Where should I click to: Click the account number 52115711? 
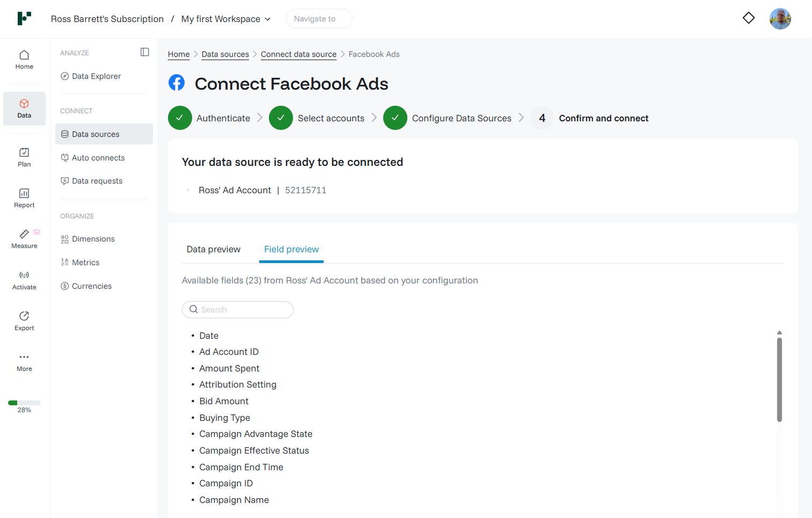coord(306,190)
